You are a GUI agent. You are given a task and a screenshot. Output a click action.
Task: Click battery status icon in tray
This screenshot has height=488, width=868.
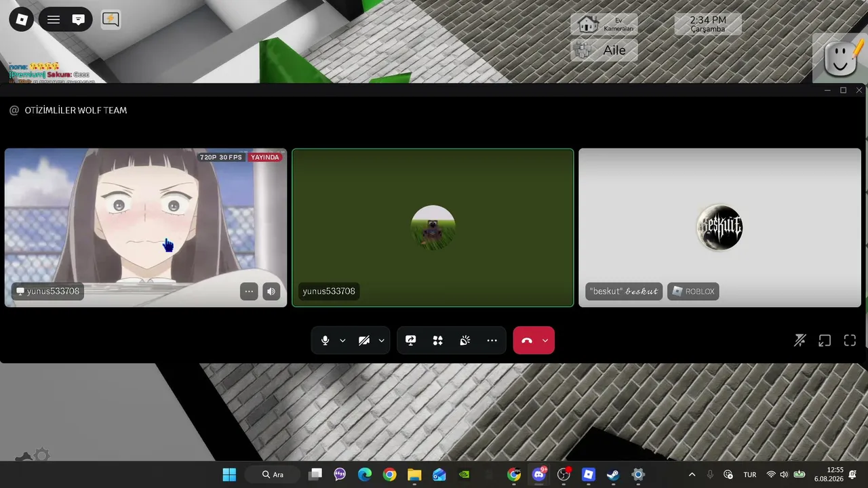point(800,474)
